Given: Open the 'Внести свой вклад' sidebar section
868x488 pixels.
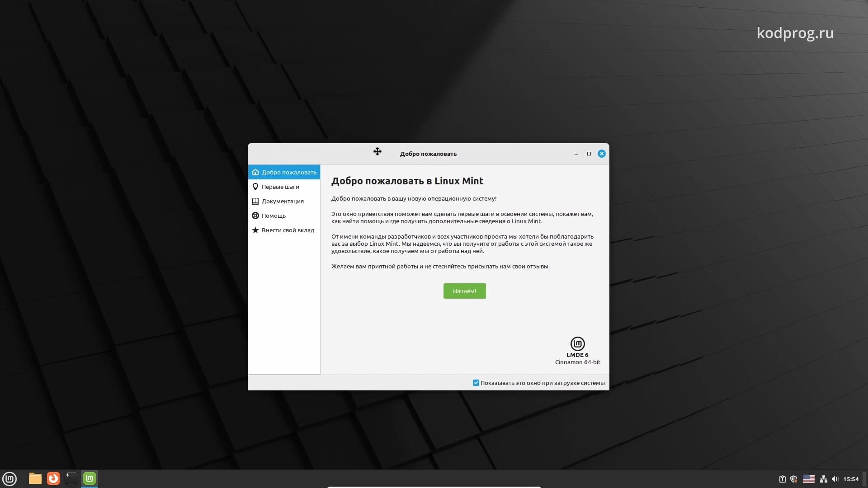Looking at the screenshot, I should click(284, 230).
